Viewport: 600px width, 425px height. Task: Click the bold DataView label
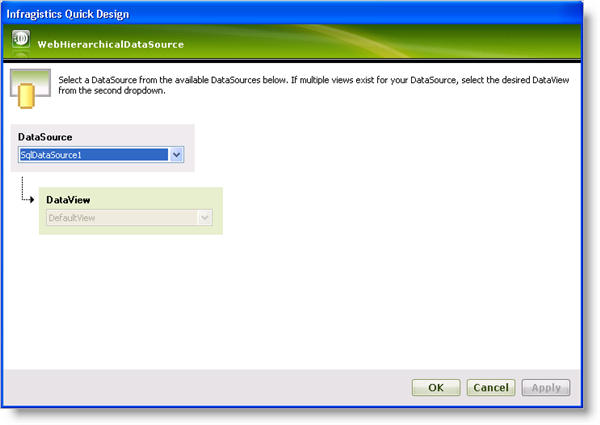[69, 199]
